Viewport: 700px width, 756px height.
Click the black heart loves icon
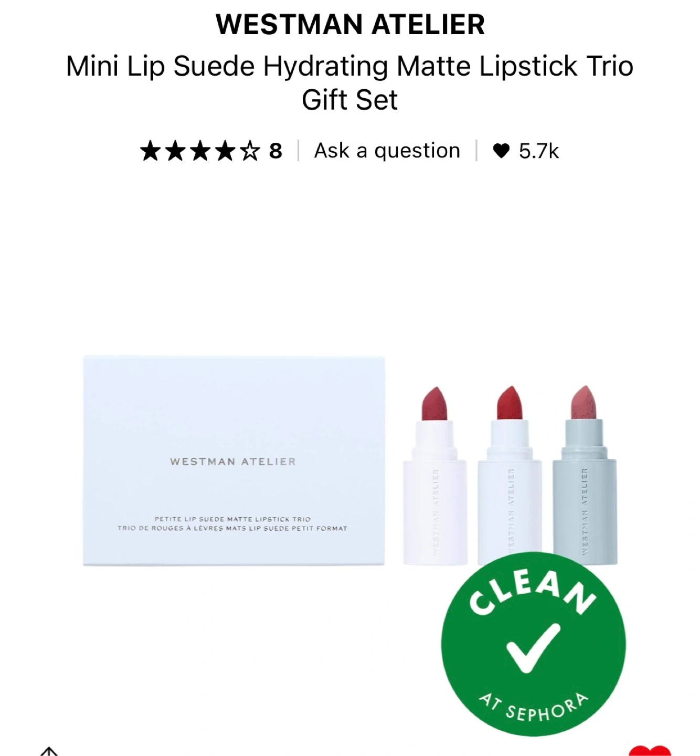coord(502,151)
